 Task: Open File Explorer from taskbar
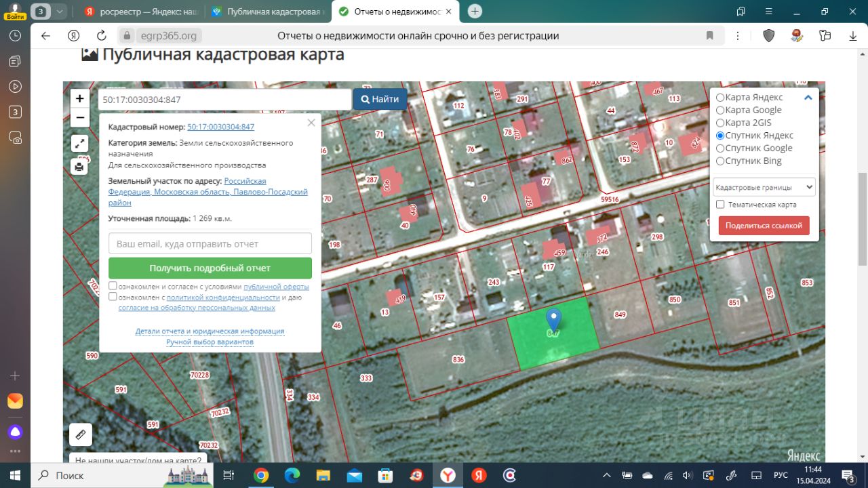point(323,475)
